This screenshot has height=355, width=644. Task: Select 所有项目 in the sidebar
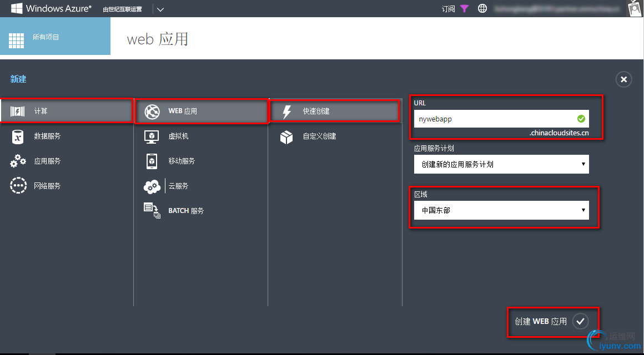pos(55,37)
